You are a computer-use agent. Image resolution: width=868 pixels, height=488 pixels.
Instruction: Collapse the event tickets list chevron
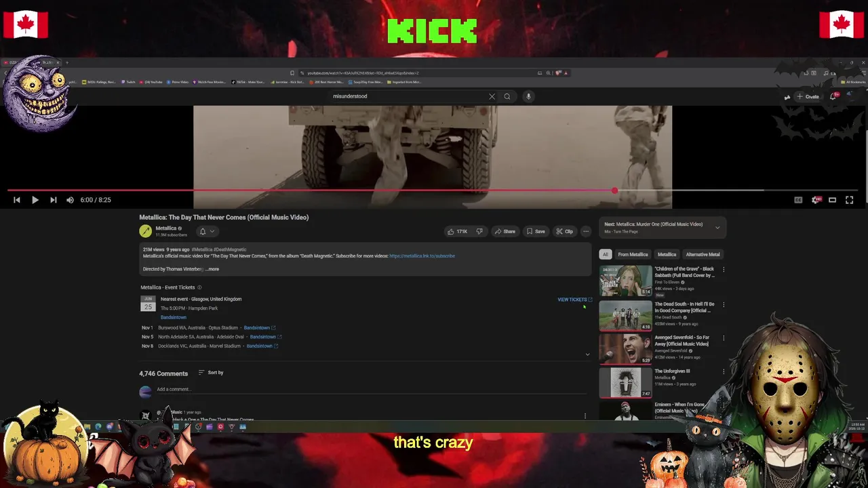click(x=587, y=354)
